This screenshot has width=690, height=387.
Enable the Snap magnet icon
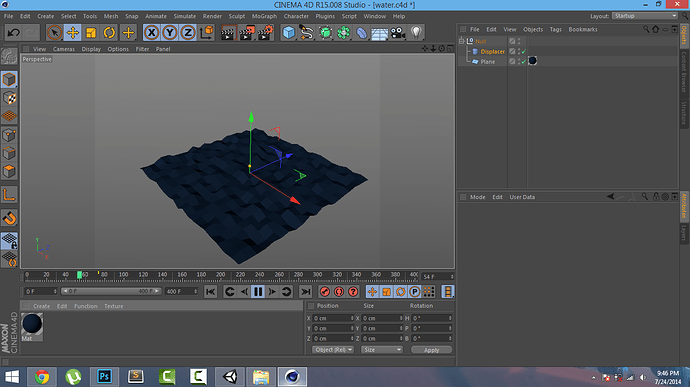(x=9, y=218)
